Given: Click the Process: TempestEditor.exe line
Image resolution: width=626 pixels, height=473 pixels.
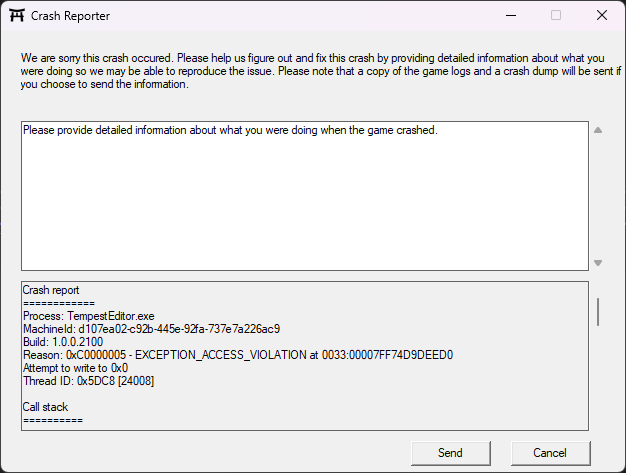Looking at the screenshot, I should (x=88, y=315).
